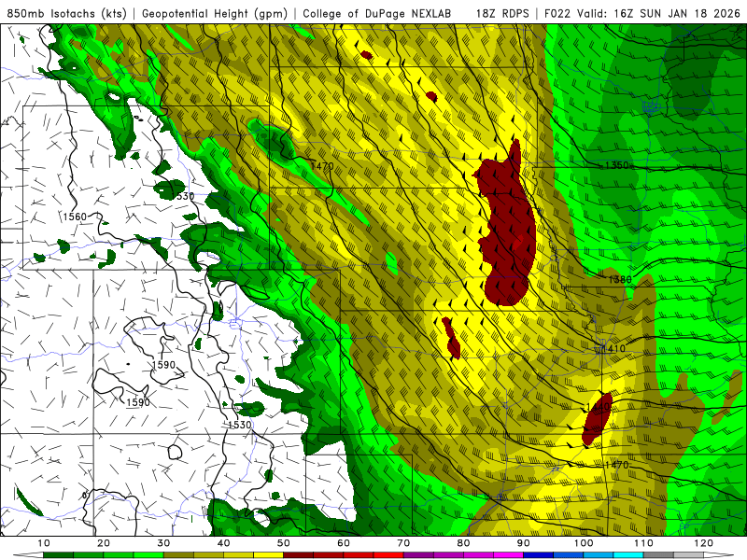Click the color bar's 40 knot label

point(223,543)
